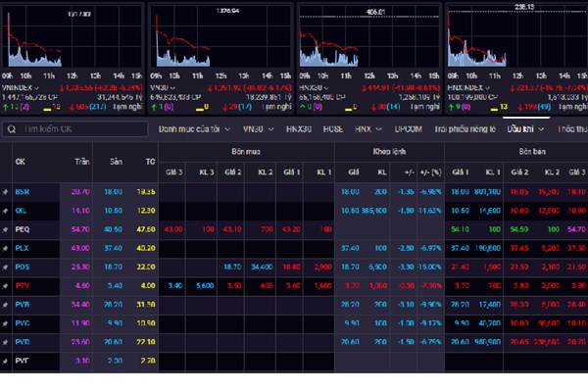The image size is (588, 392).
Task: Click the Khớp lệnh group header
Action: coord(389,152)
